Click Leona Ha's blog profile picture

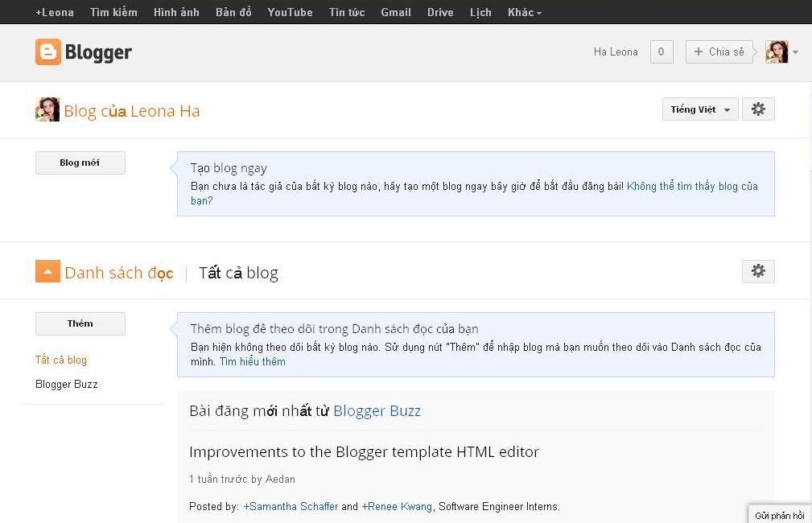(x=47, y=110)
